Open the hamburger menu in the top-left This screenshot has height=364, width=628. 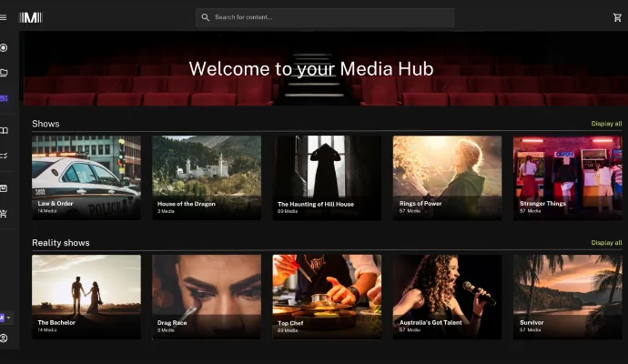tap(4, 17)
